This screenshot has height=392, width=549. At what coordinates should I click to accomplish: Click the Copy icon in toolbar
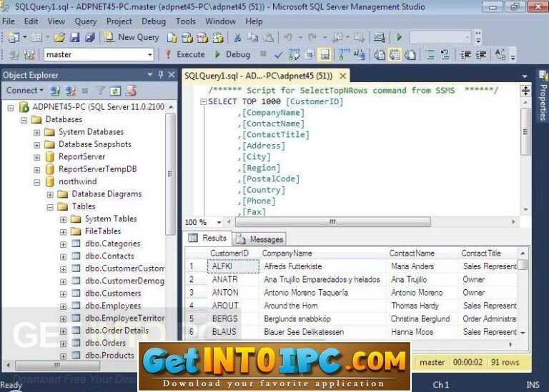[253, 37]
